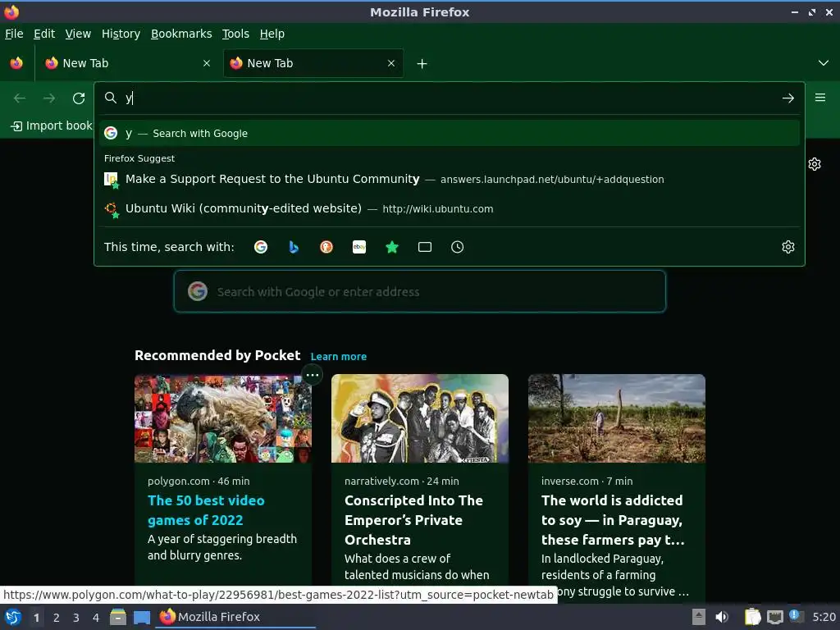Go back to previous page
The width and height of the screenshot is (840, 630).
click(20, 98)
